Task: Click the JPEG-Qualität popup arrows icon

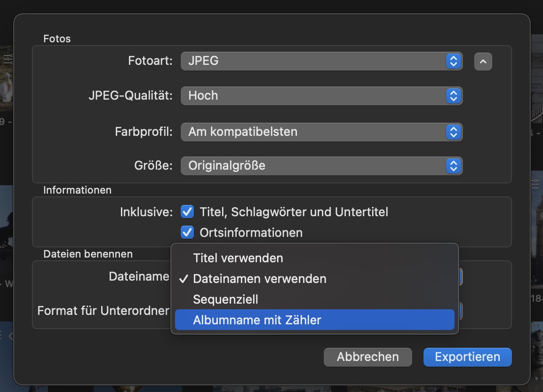Action: point(453,96)
